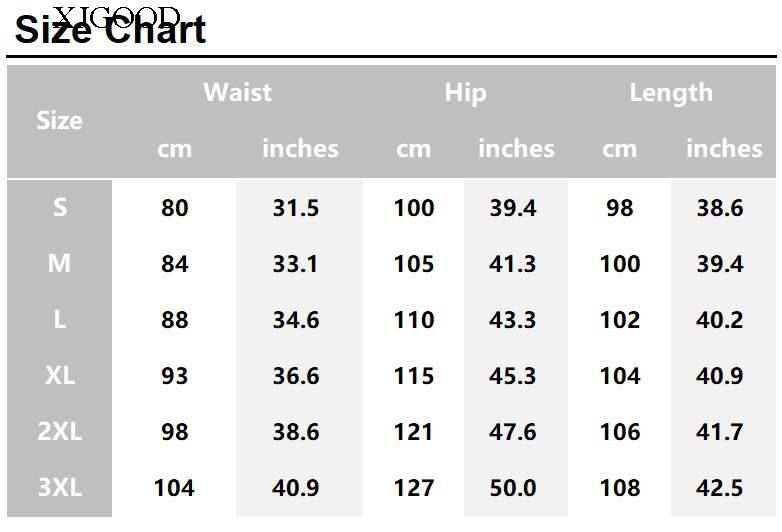
Task: Click the cm subheader under Waist
Action: pos(174,149)
